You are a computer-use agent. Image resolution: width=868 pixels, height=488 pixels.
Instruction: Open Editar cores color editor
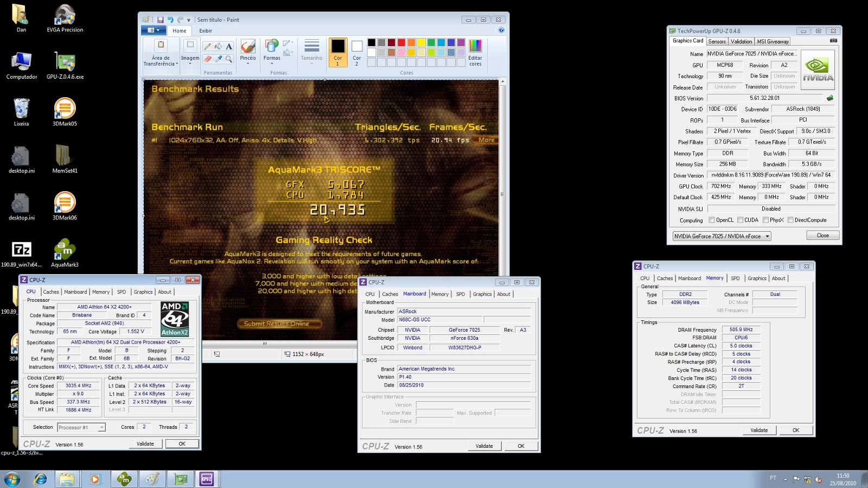click(475, 53)
